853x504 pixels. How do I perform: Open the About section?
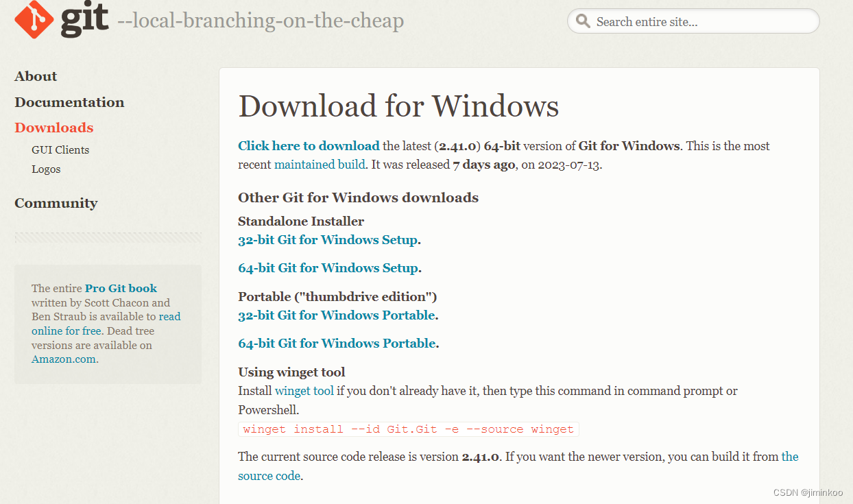[x=36, y=76]
